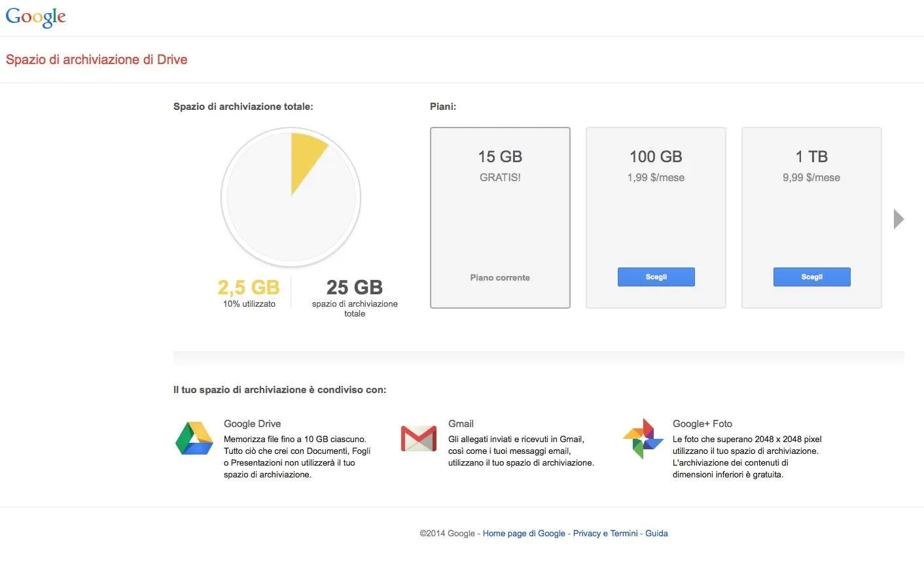The height and width of the screenshot is (569, 924).
Task: Click the 100 GB plan title
Action: pyautogui.click(x=656, y=157)
